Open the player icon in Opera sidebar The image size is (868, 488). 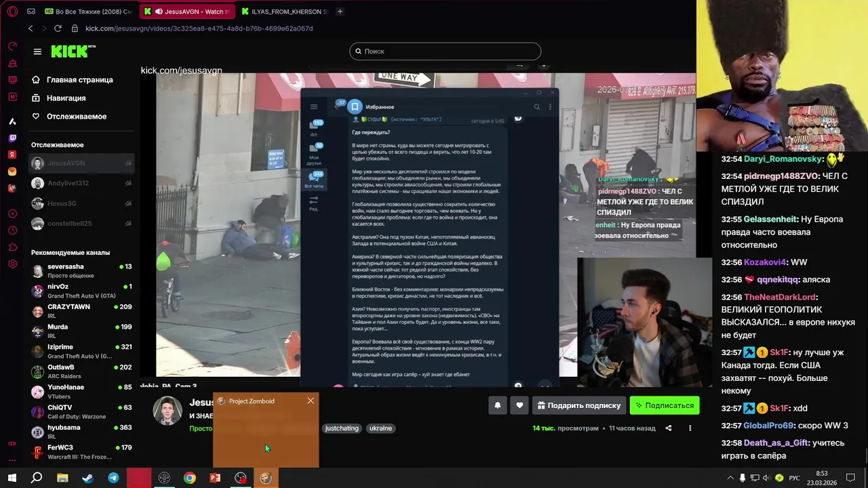(x=12, y=213)
